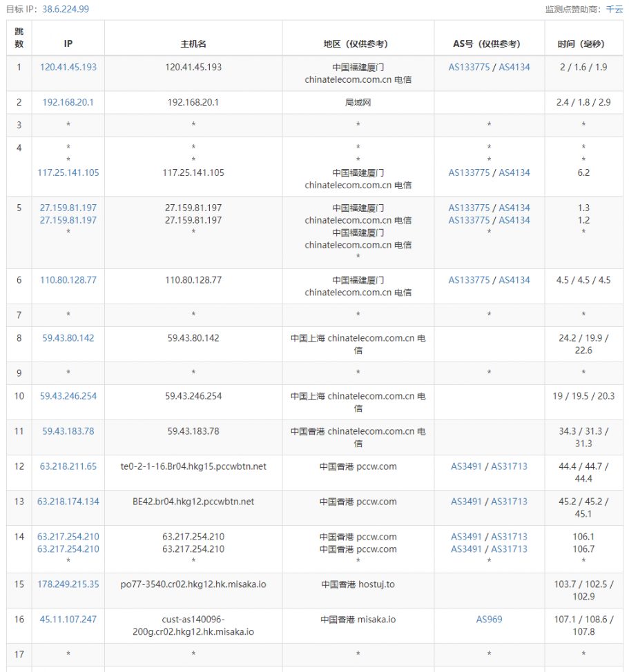Open IP link 110.80.128.77
629x672 pixels.
point(68,280)
